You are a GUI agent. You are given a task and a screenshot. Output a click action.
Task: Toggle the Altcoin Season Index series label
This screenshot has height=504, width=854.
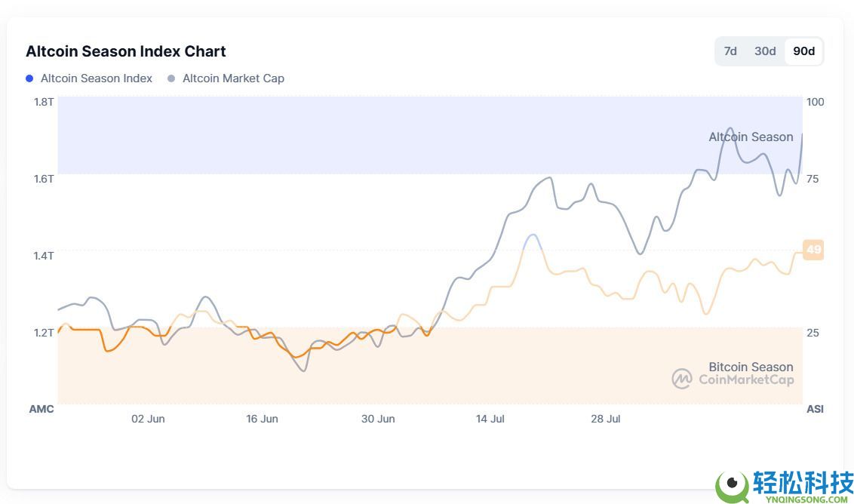click(x=96, y=78)
